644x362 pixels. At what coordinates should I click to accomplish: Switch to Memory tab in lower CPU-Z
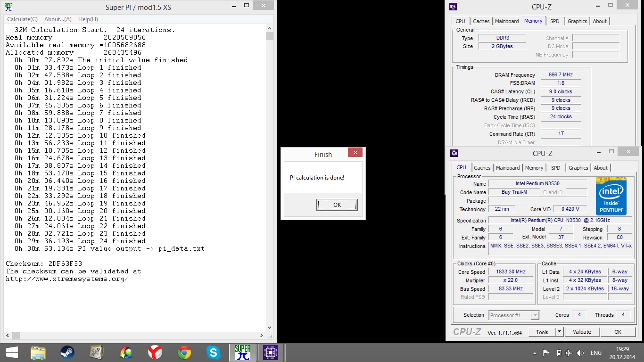(x=534, y=168)
